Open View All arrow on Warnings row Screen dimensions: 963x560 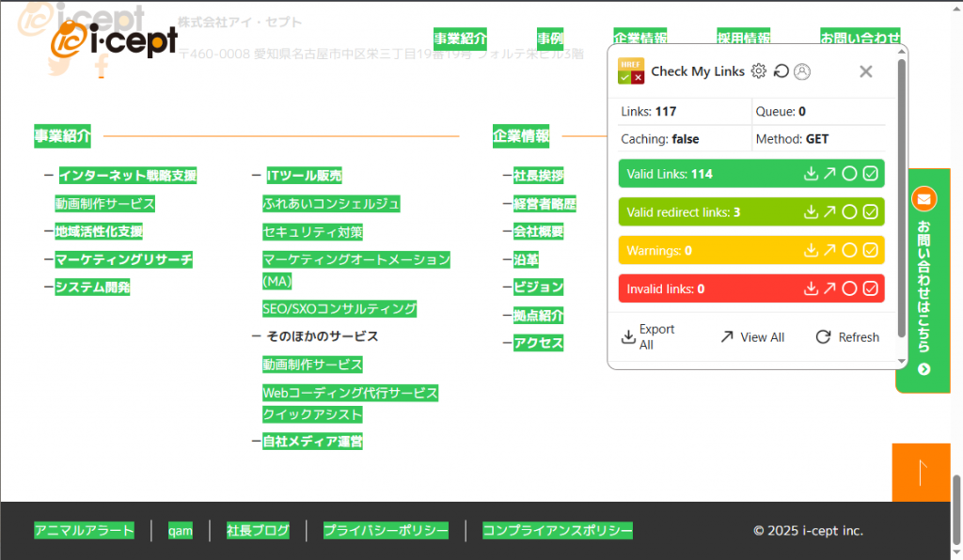tap(831, 250)
